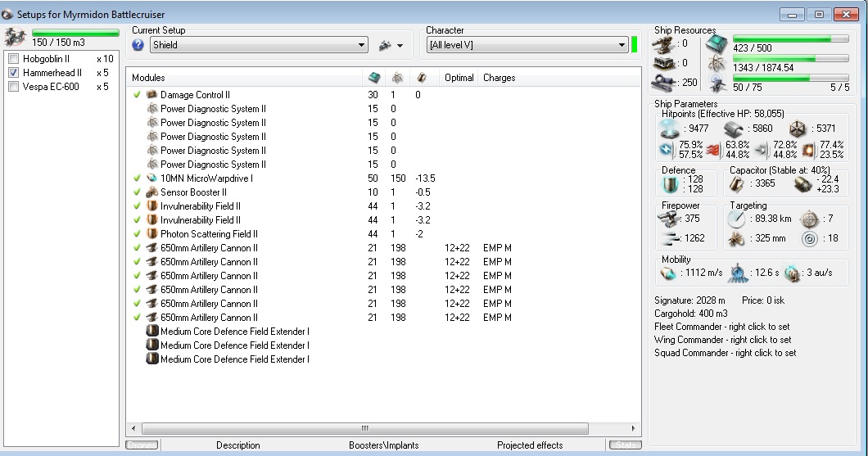Click the powergrid icon beside 1343 / 1874.54
The image size is (868, 456).
(717, 63)
